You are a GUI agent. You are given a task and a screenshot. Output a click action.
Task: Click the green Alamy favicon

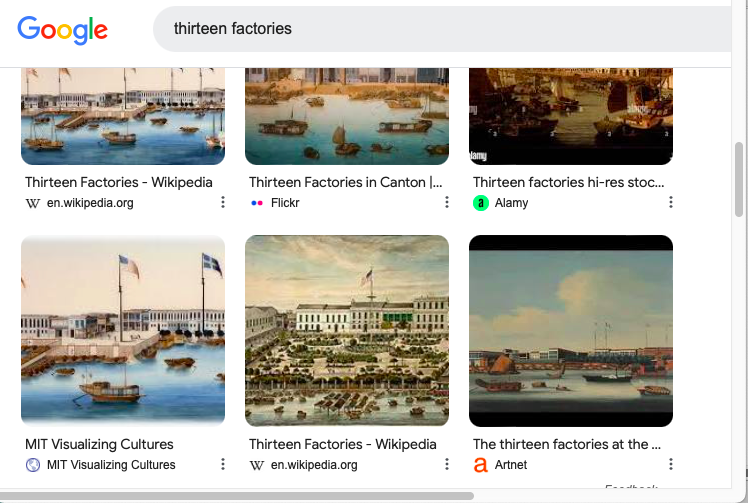[481, 203]
